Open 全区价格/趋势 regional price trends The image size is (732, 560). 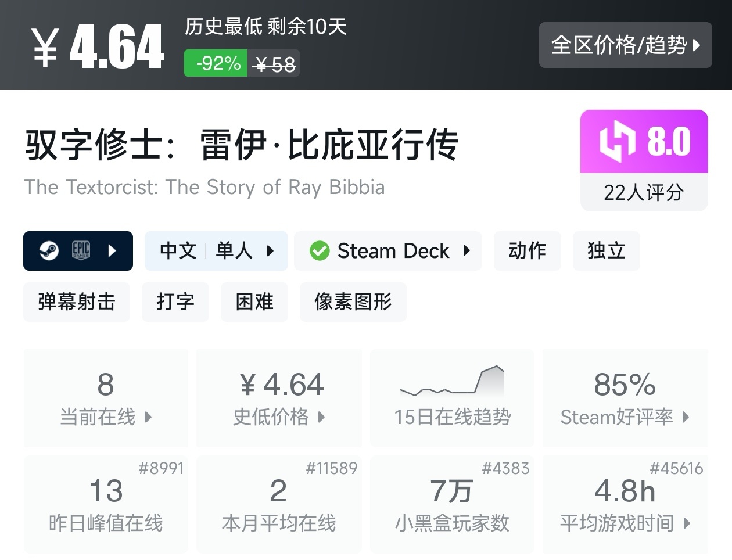pos(625,45)
